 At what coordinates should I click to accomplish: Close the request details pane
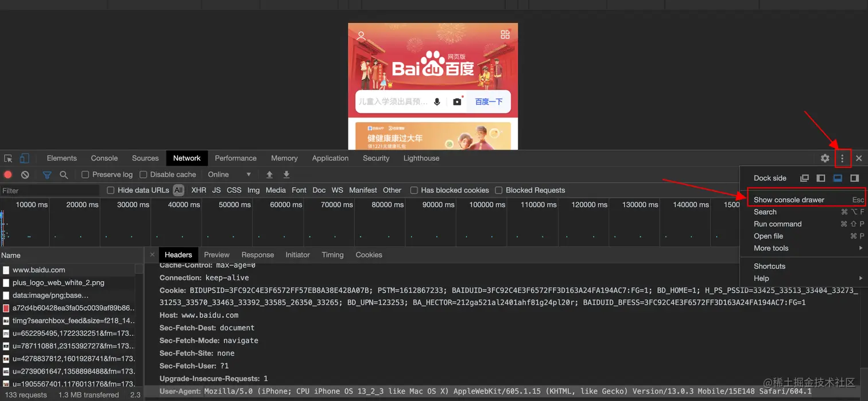tap(152, 255)
